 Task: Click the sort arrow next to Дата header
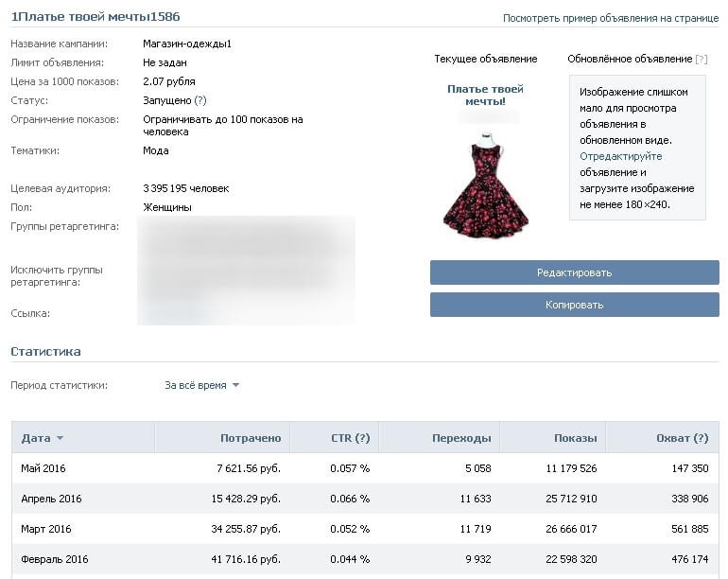click(61, 439)
